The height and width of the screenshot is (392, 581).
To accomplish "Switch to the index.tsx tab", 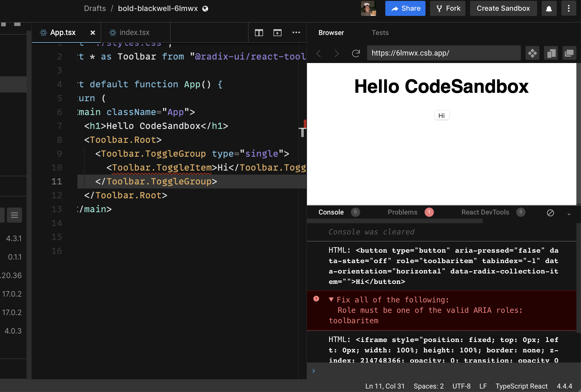I will tap(134, 32).
